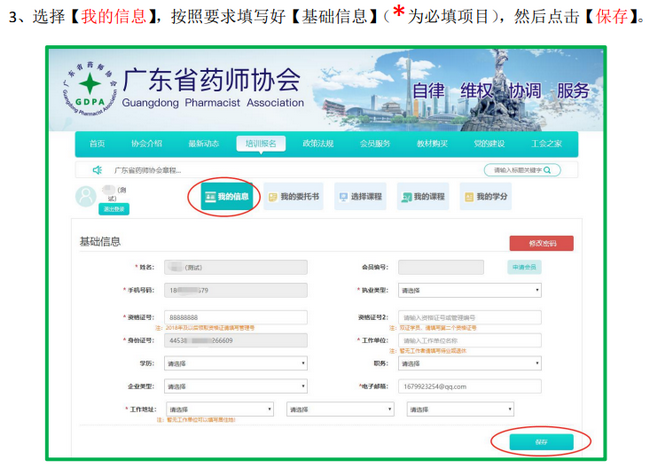This screenshot has width=650, height=476.
Task: Expand the 学历 dropdown
Action: coord(236,363)
